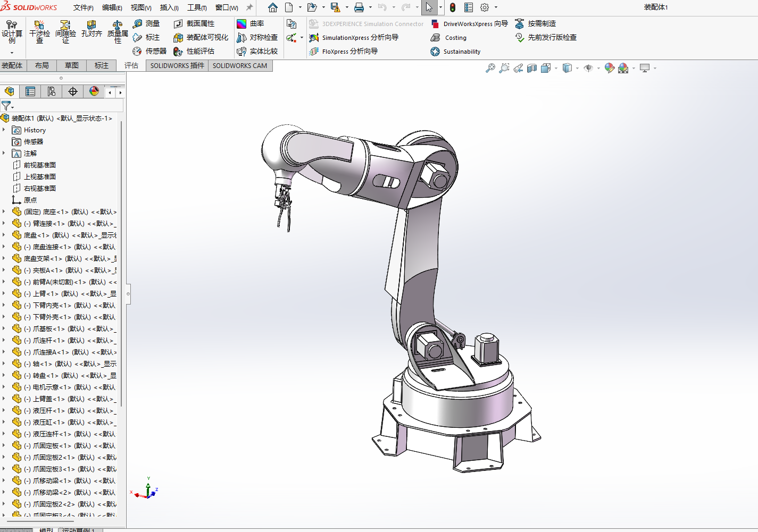Expand the (固定) 底座<1> component
The height and width of the screenshot is (532, 758).
click(x=4, y=212)
